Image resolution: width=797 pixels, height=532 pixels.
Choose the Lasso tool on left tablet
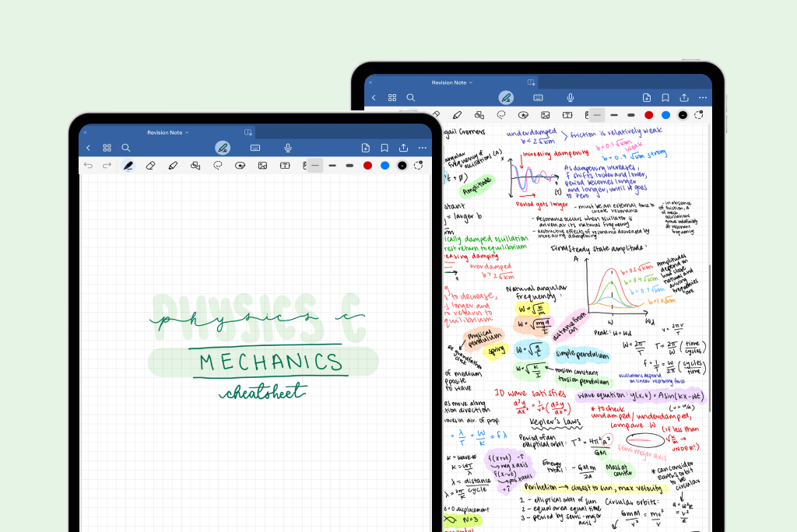(218, 166)
